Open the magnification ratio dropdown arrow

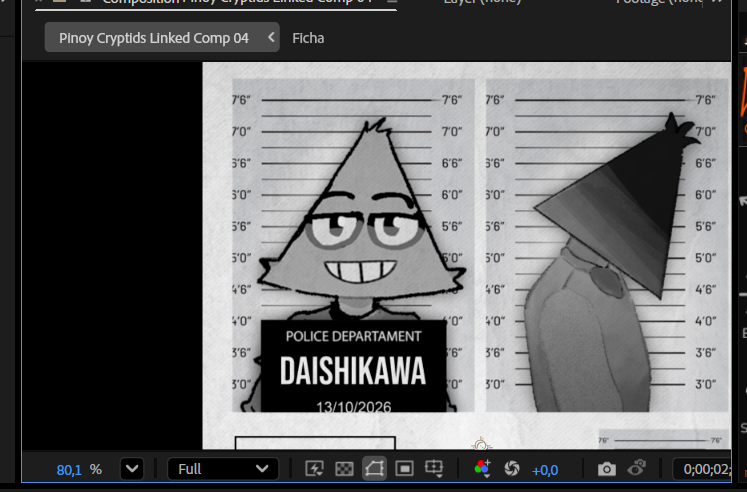(x=132, y=469)
